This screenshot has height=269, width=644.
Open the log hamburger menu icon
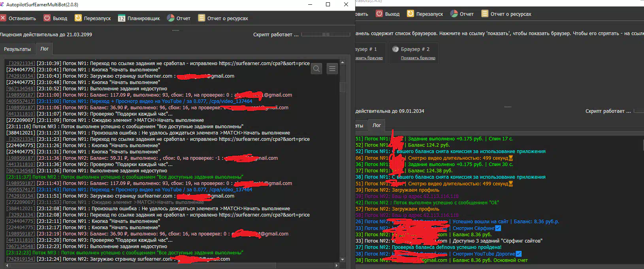(x=333, y=69)
